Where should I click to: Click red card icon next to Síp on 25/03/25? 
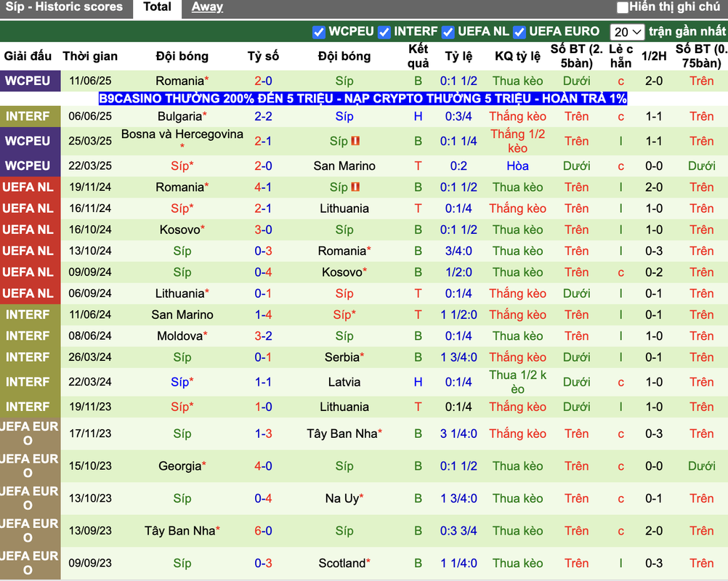355,141
